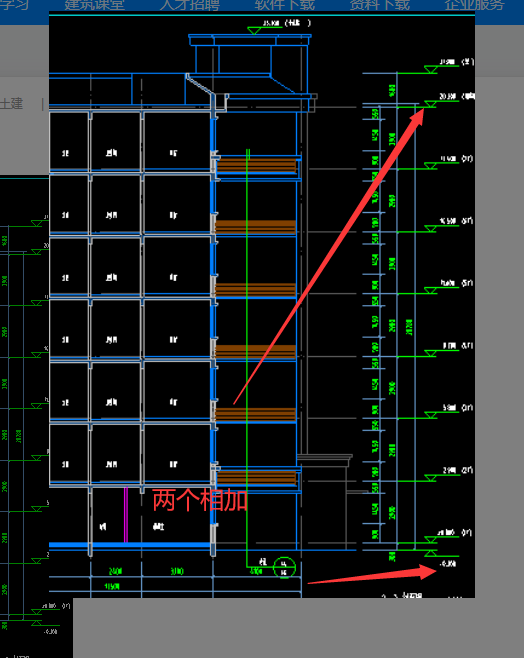Click the elevation triangle atop the roof tower

click(254, 31)
